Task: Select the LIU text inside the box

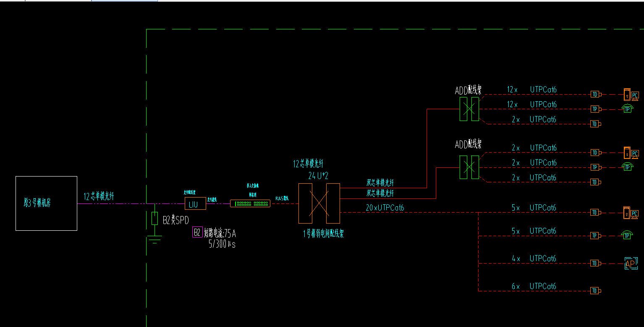Action: tap(193, 204)
